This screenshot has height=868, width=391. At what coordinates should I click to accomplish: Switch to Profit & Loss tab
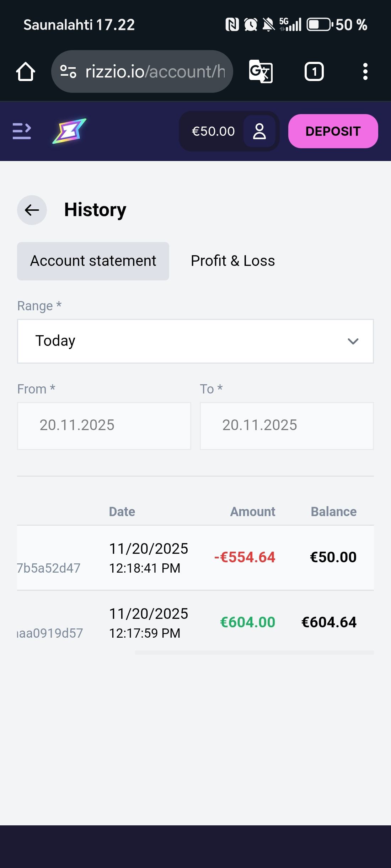pos(233,261)
